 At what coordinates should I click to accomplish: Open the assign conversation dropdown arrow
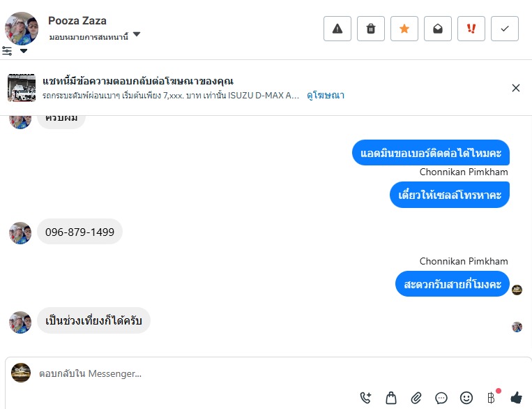pos(137,35)
